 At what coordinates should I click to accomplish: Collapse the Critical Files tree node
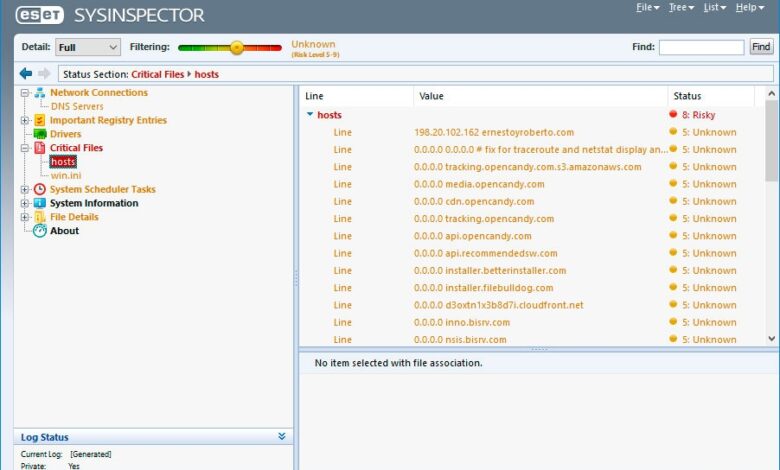[24, 148]
